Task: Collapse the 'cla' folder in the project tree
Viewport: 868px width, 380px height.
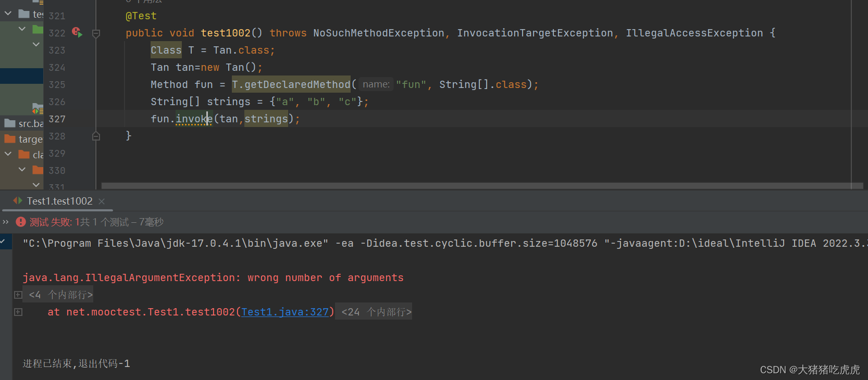Action: [x=8, y=154]
